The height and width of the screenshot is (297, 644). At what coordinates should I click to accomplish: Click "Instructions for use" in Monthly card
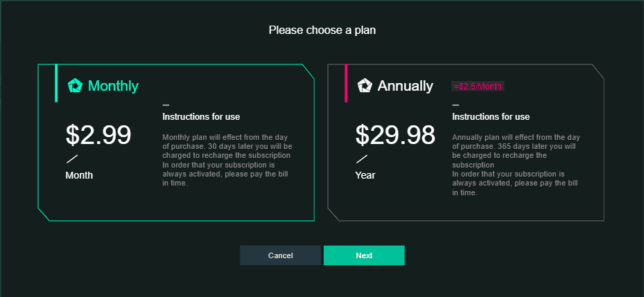[x=201, y=116]
